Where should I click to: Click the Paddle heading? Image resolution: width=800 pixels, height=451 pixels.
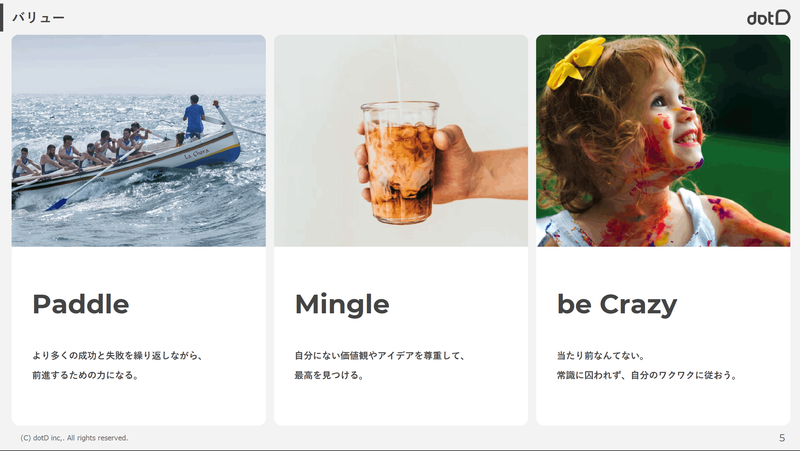click(x=81, y=304)
